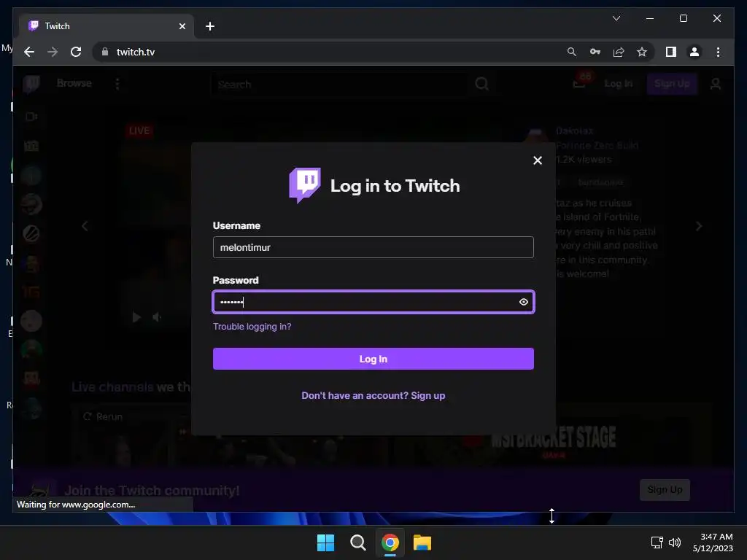
Task: Open the network tray icon
Action: coord(657,542)
